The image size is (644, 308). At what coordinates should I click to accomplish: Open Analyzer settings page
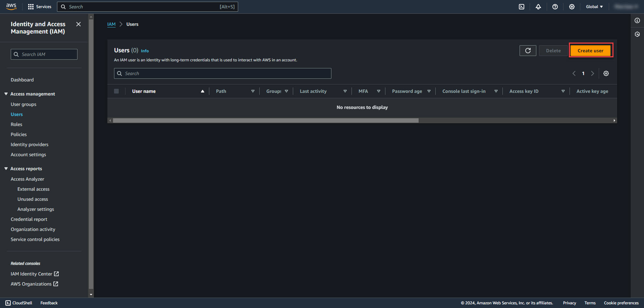(36, 209)
